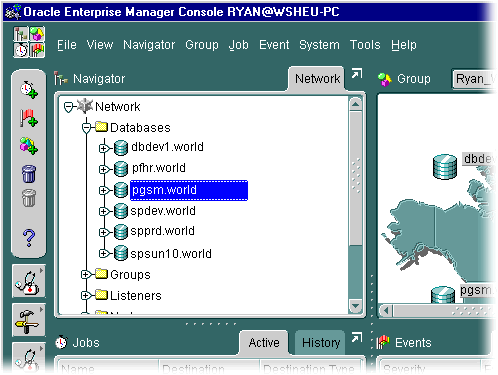Screen dimensions: 498x375
Task: Collapse the Network root node
Action: coord(69,107)
